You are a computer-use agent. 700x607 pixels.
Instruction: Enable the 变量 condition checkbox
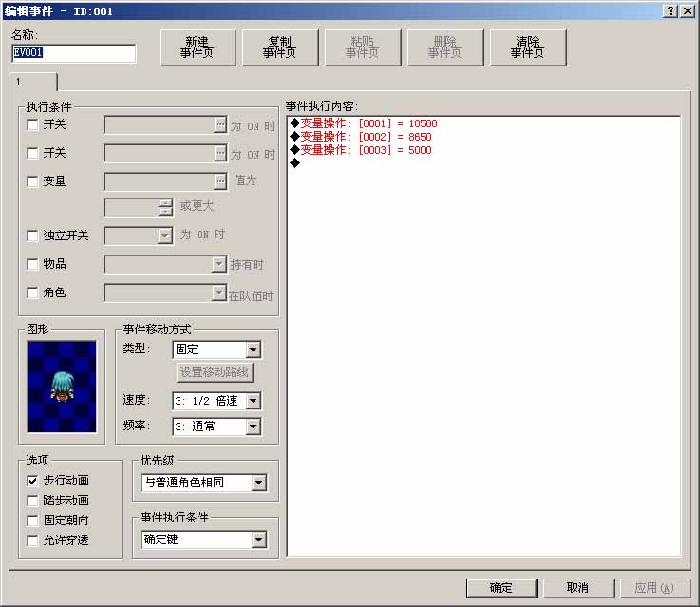click(x=32, y=181)
